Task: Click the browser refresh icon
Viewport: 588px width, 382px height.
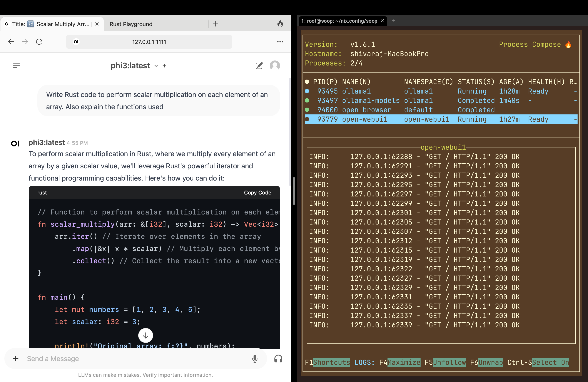Action: tap(39, 42)
